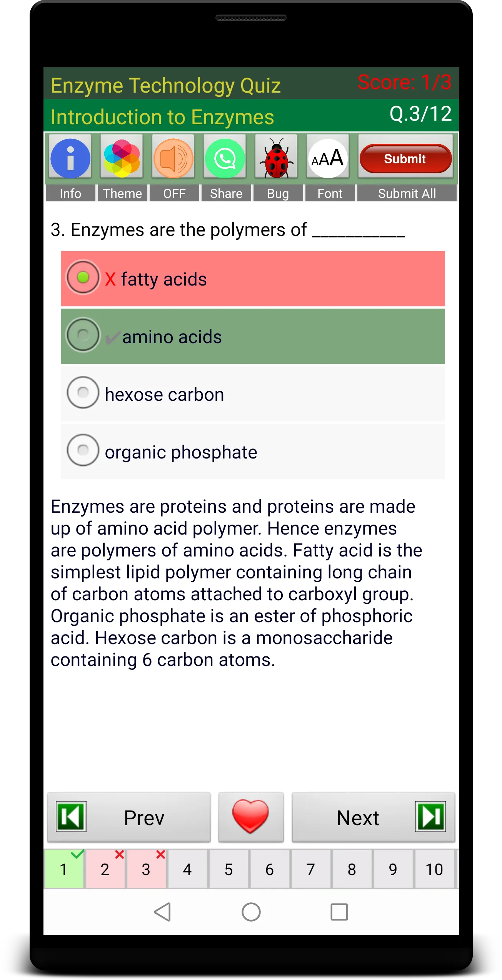Toggle the sound speaker icon
Screen dimensions: 502x980
pos(173,158)
